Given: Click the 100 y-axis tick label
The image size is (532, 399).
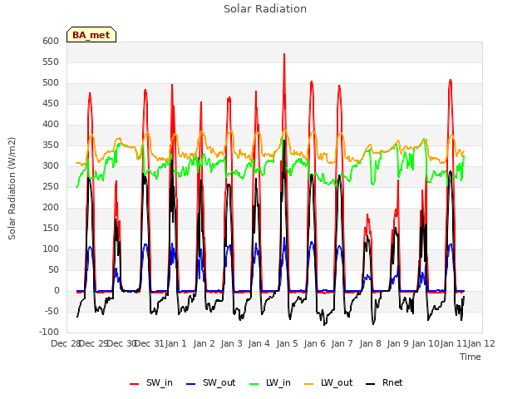Looking at the screenshot, I should 51,249.
